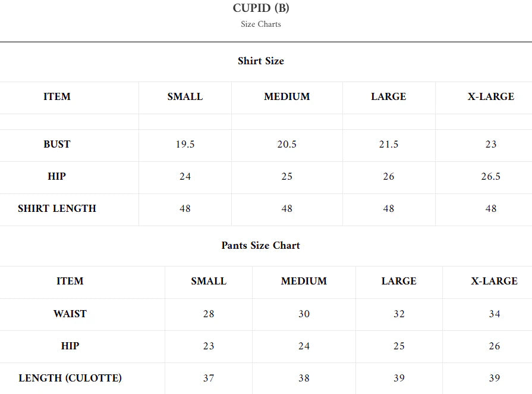Click the pants table's ITEM header
532x394 pixels.
pos(70,281)
